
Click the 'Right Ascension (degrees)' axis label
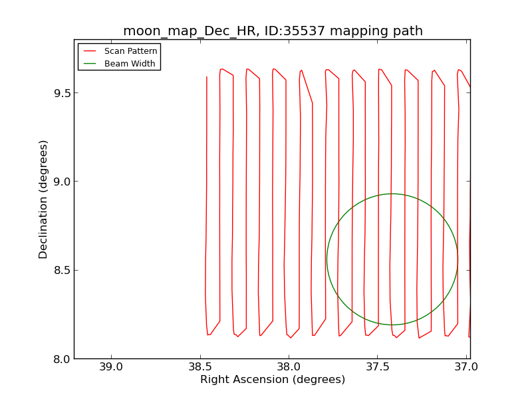pyautogui.click(x=273, y=379)
